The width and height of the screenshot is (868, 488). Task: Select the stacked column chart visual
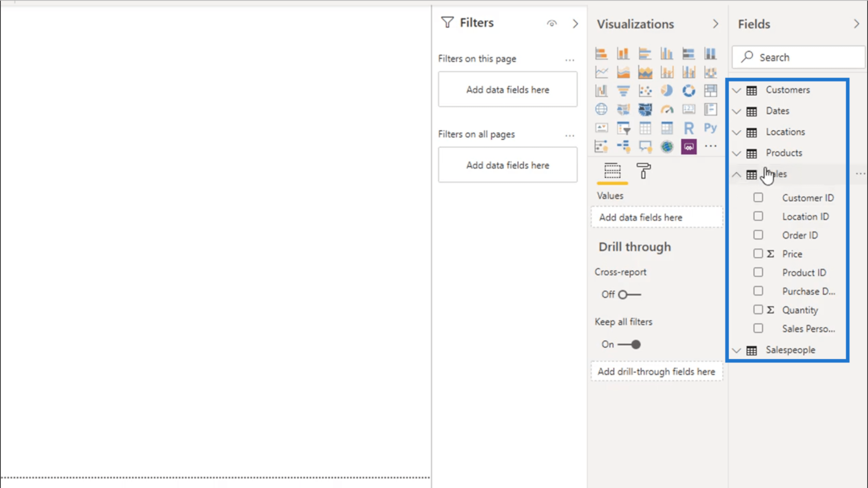(623, 54)
